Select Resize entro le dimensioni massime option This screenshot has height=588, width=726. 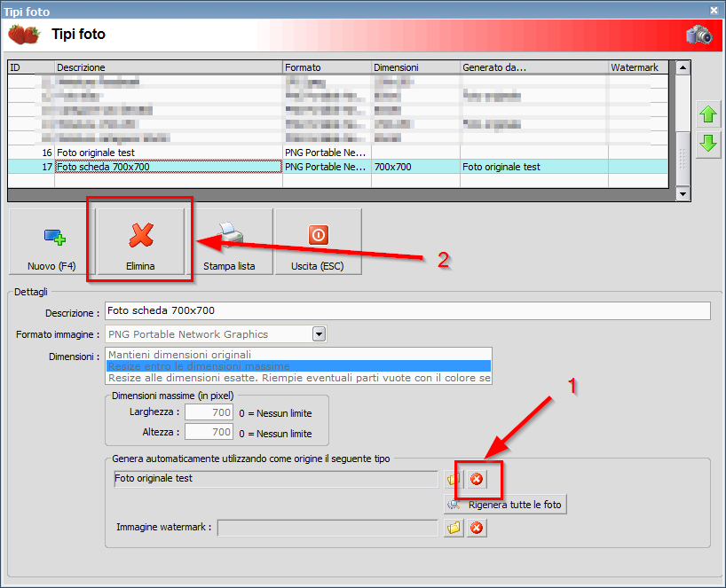pos(298,366)
